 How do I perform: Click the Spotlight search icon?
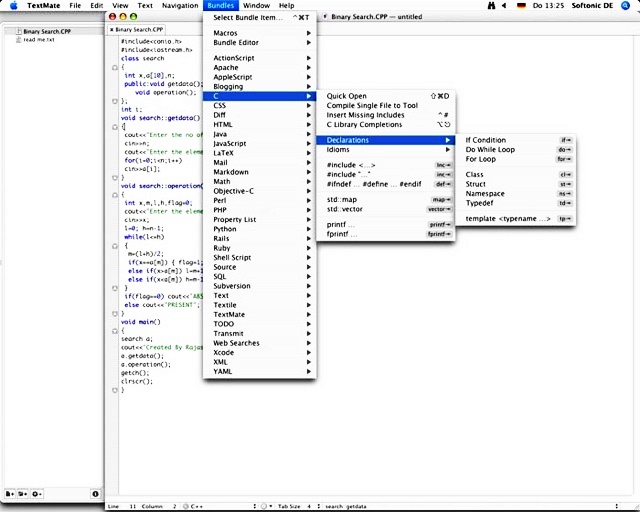click(x=625, y=5)
